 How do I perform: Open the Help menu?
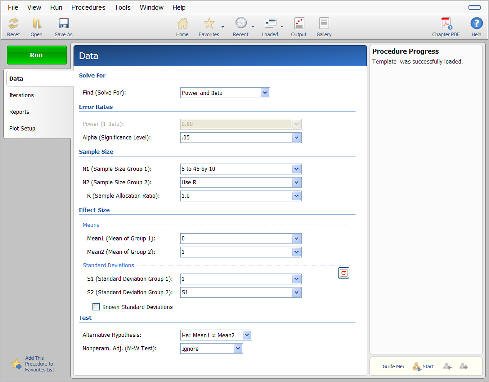179,7
